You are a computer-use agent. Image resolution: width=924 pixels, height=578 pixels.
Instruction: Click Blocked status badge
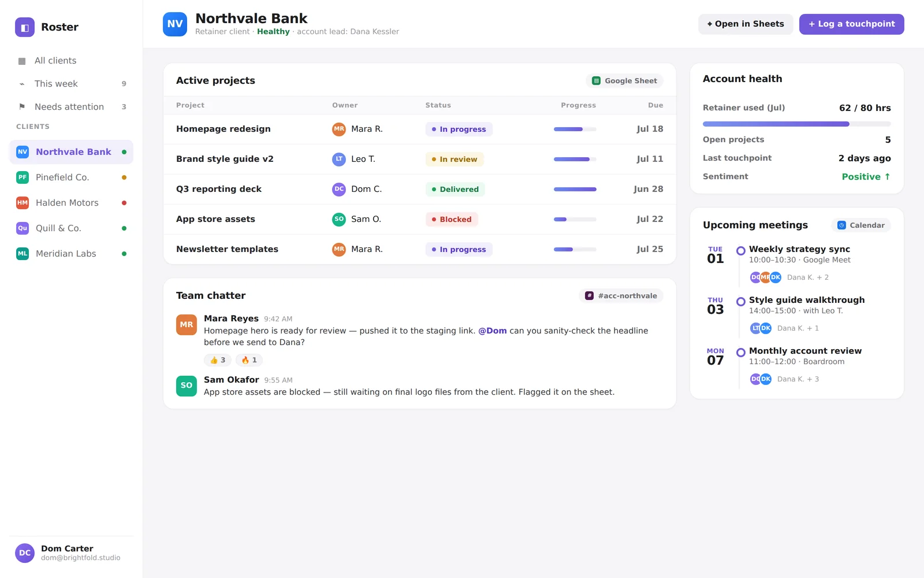pos(452,220)
